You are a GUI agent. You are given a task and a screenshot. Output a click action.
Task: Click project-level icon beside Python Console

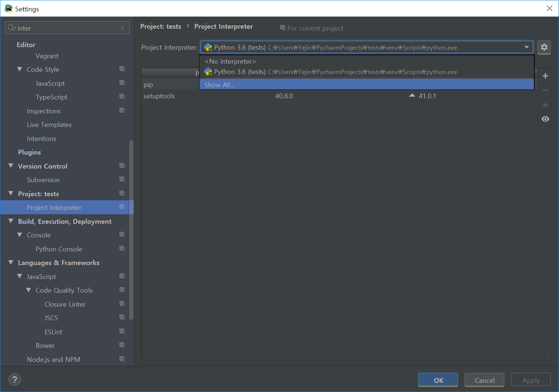click(122, 248)
